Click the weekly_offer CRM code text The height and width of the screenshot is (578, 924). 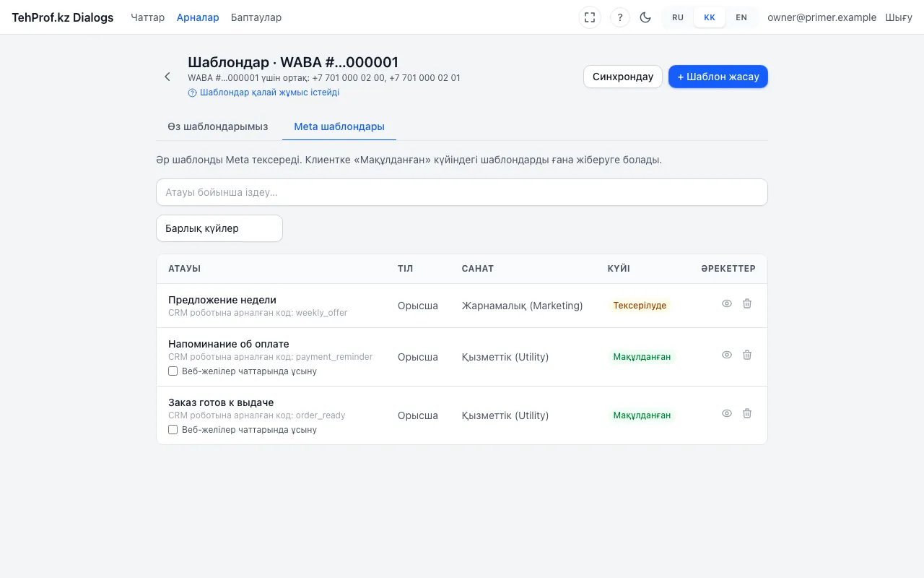(x=258, y=313)
